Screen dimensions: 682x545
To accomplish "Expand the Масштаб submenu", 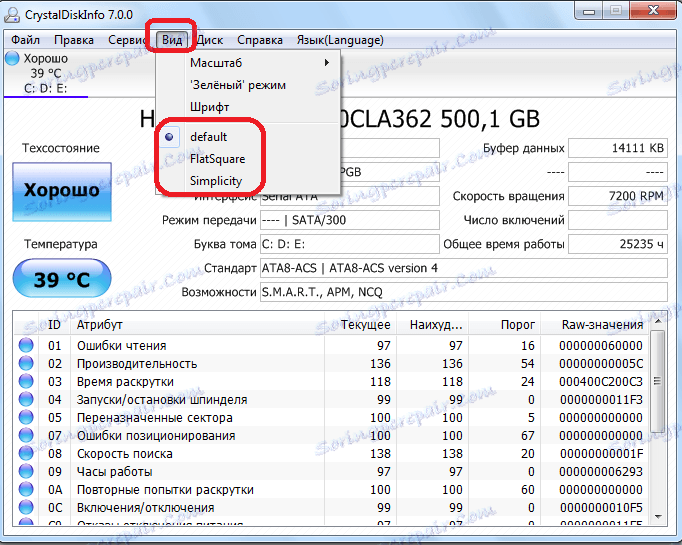I will (248, 63).
